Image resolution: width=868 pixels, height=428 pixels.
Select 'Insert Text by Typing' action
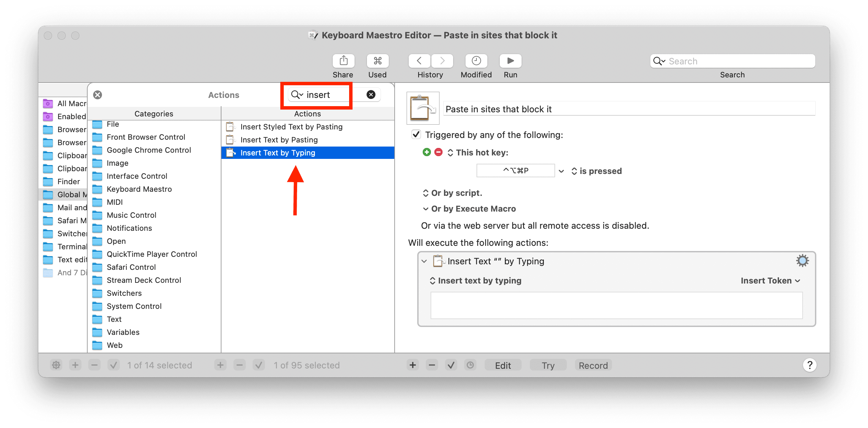[308, 153]
